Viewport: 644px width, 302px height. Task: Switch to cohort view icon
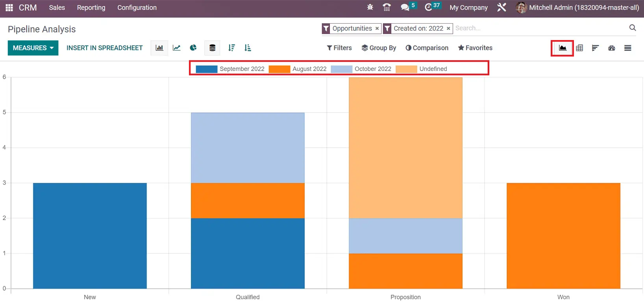(595, 48)
